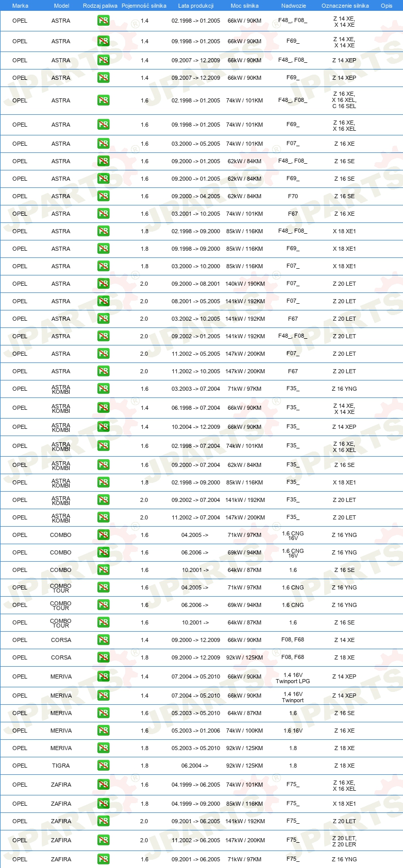Click the 11.2002 -> 06.2005 production cell
The image size is (403, 868).
(x=196, y=840)
